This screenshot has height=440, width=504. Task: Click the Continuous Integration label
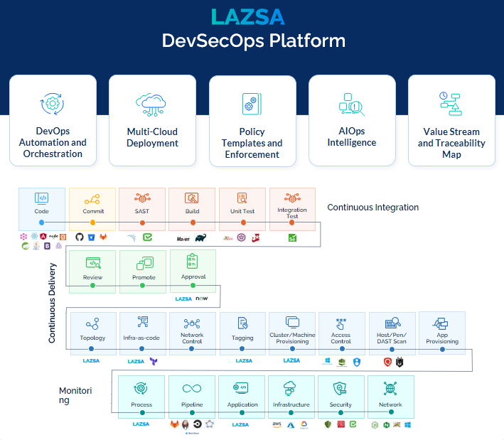click(x=373, y=208)
